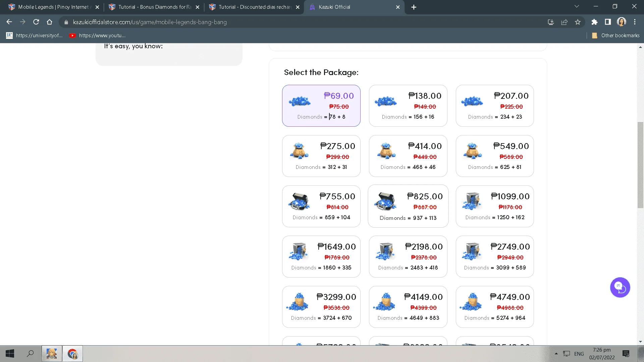Viewport: 644px width, 362px height.
Task: Open the game app in the taskbar
Action: (52, 354)
